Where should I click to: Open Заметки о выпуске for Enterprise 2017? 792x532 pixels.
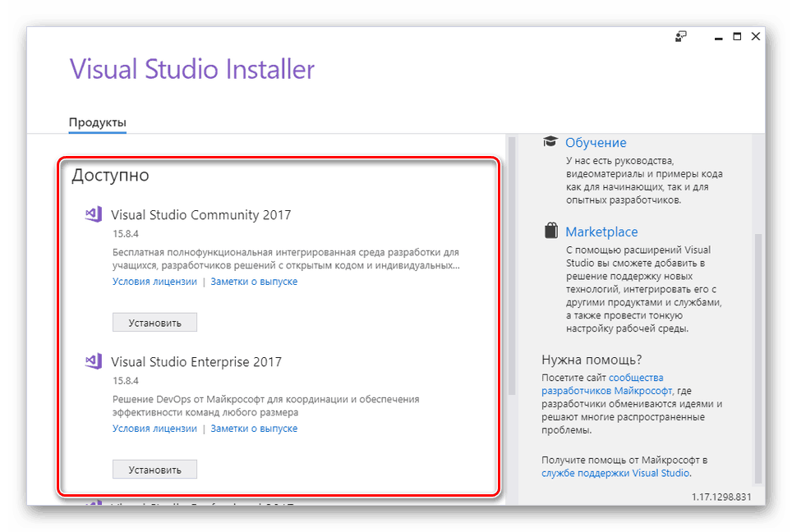point(254,429)
